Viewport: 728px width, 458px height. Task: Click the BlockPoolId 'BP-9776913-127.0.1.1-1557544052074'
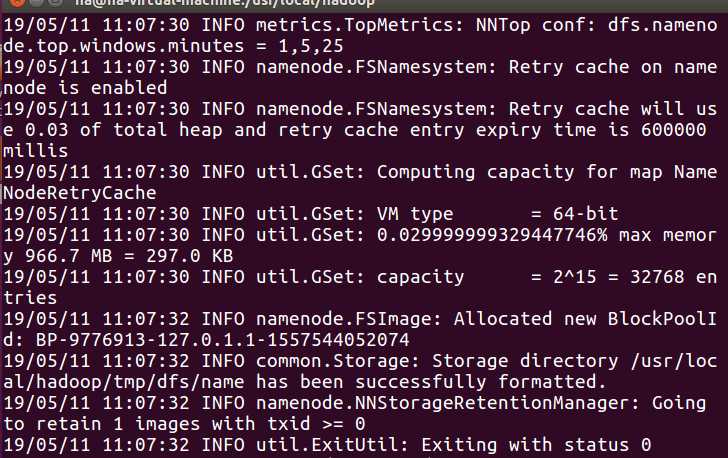point(222,340)
